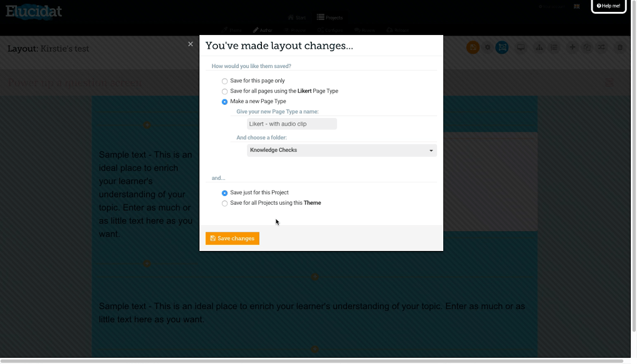637x364 pixels.
Task: Click the vertical page scrollbar
Action: 634,166
